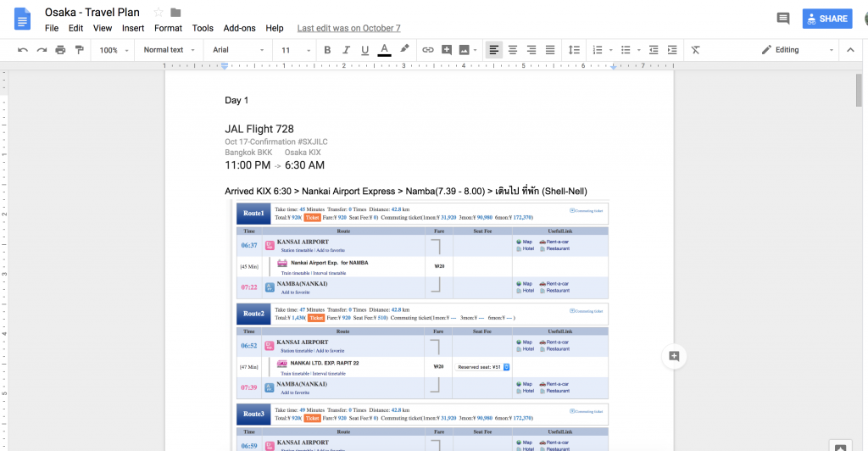Set left text alignment
Viewport: 868px width, 451px height.
click(494, 50)
